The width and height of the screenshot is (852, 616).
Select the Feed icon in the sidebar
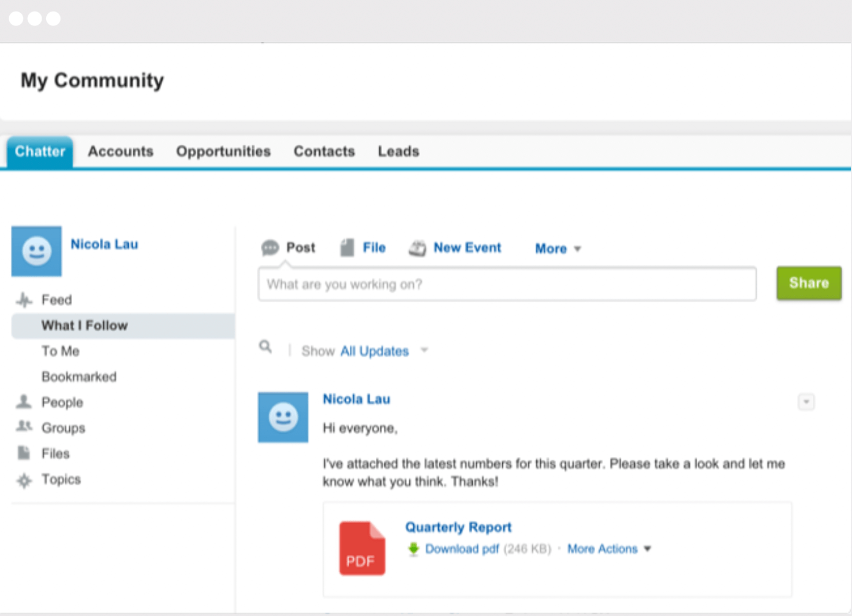(x=24, y=299)
